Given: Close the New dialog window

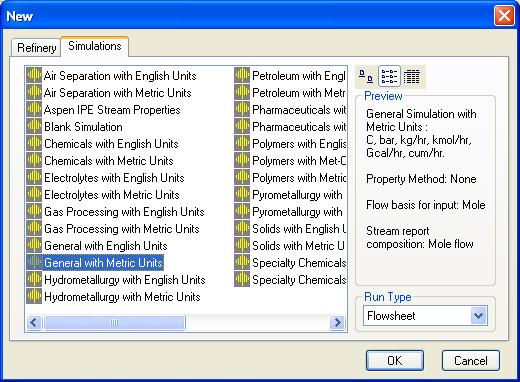Looking at the screenshot, I should [x=504, y=16].
